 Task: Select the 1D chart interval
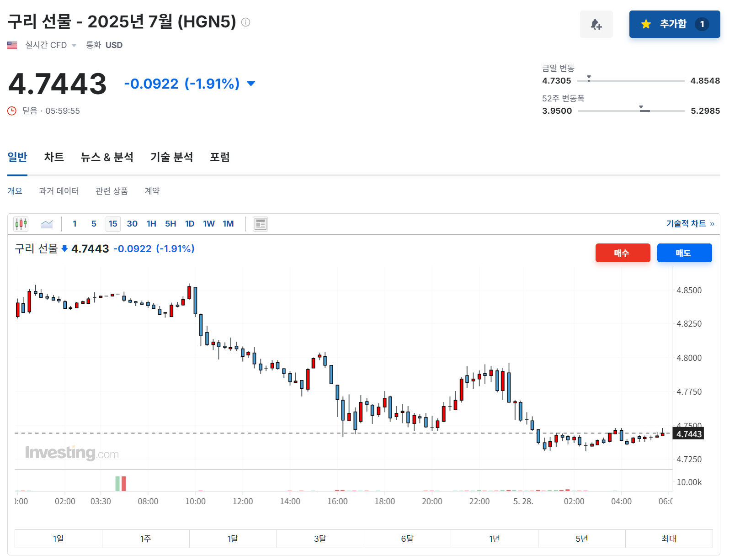(190, 224)
